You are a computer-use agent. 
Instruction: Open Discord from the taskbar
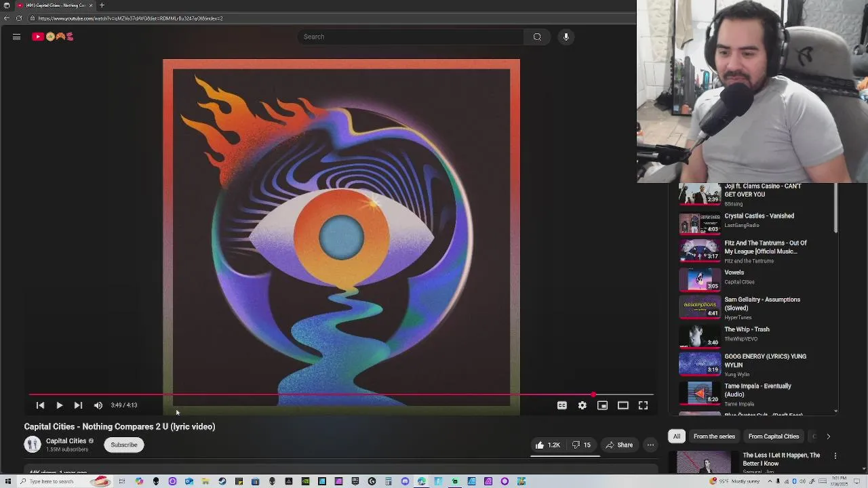(x=405, y=481)
